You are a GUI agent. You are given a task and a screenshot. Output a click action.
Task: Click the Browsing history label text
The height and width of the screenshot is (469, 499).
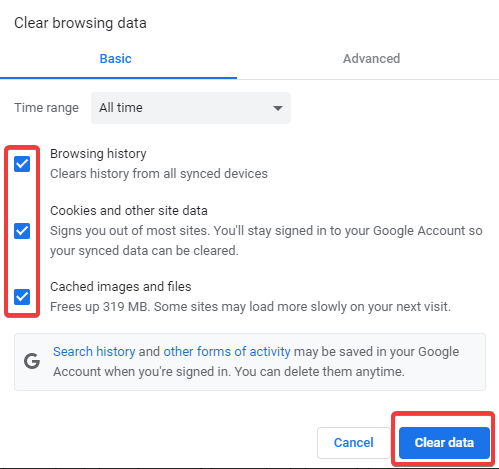point(98,154)
